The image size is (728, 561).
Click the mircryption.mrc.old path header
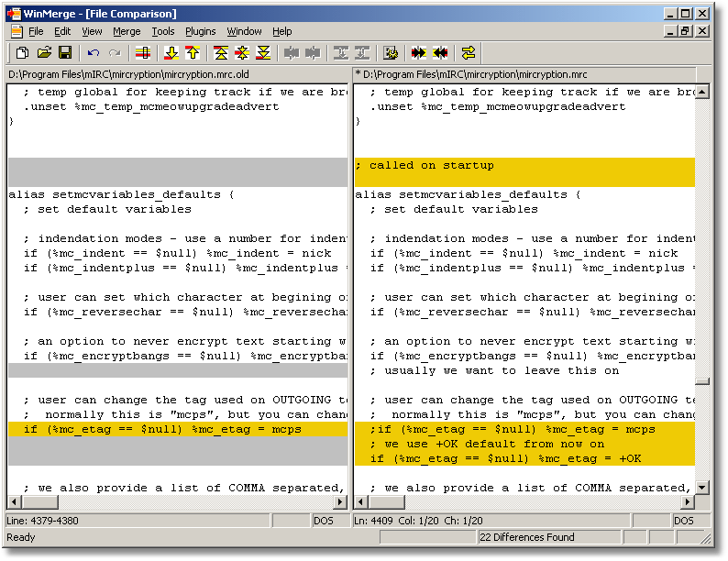click(x=178, y=74)
